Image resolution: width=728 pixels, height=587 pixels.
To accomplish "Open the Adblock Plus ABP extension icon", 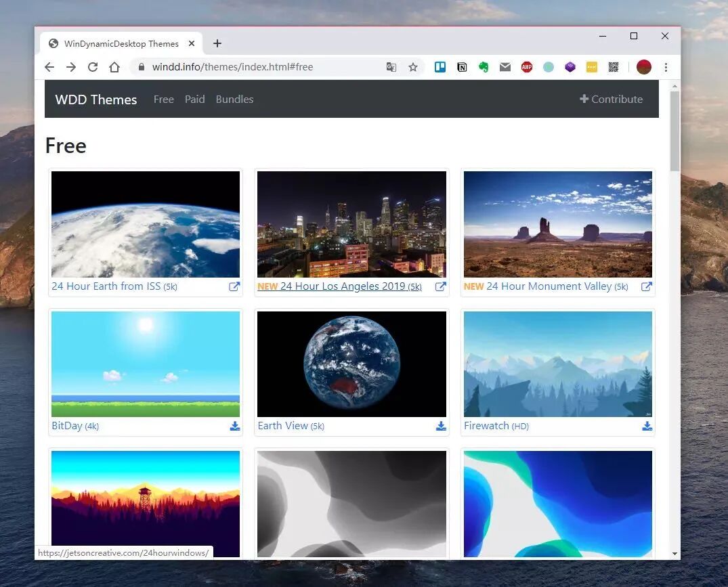I will (x=526, y=67).
